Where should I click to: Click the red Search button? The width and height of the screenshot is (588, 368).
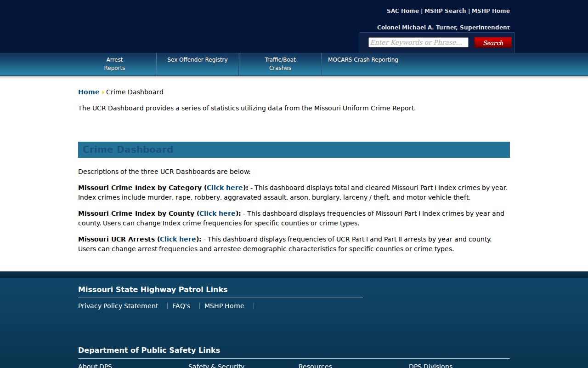tap(493, 42)
